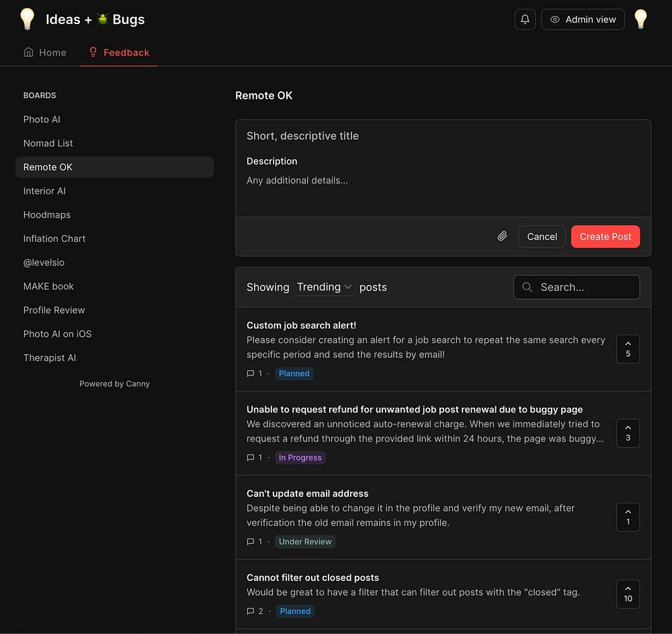Switch to the Feedback tab
Viewport: 672px width, 634px height.
point(119,52)
